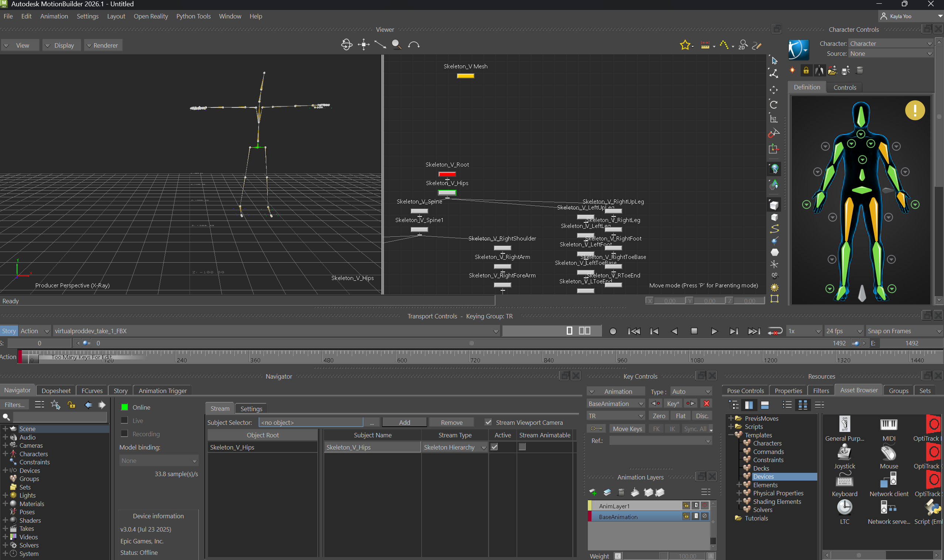Click the Record button in Transport Controls
Image resolution: width=944 pixels, height=560 pixels.
[613, 331]
